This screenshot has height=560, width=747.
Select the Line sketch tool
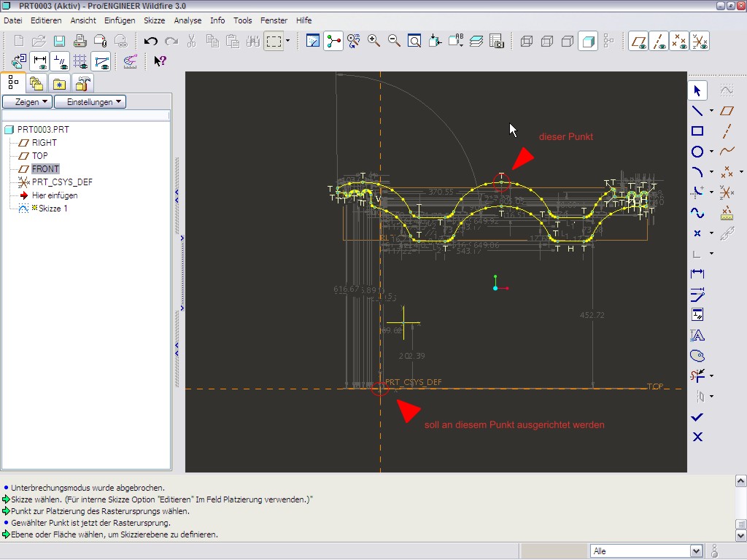click(697, 111)
